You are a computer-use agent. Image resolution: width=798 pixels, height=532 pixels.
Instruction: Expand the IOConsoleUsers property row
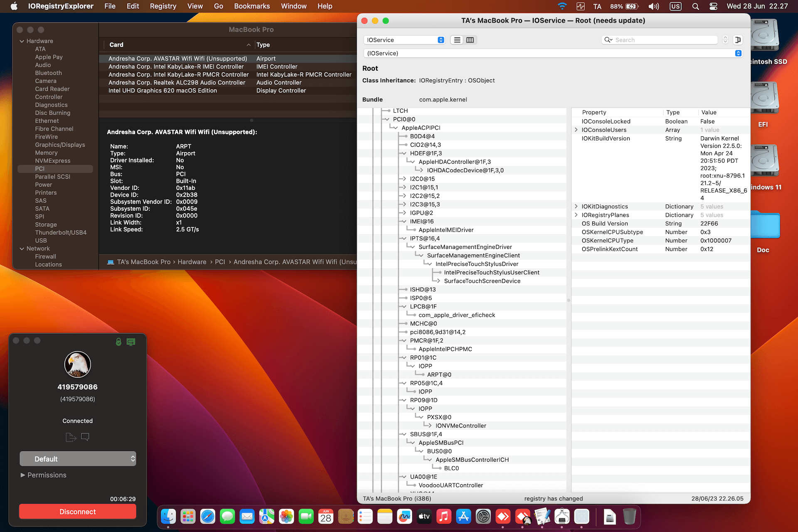pos(576,130)
